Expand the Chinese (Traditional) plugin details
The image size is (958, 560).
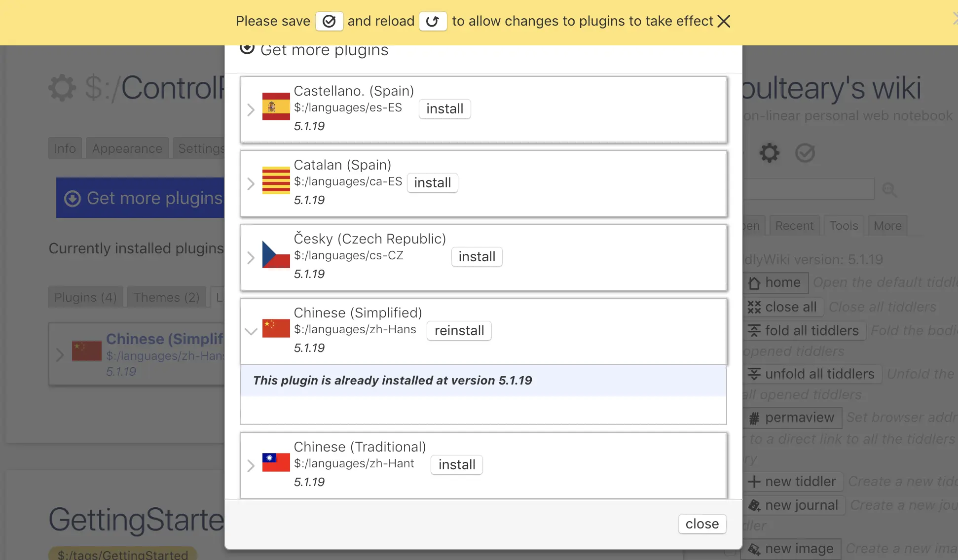click(251, 465)
